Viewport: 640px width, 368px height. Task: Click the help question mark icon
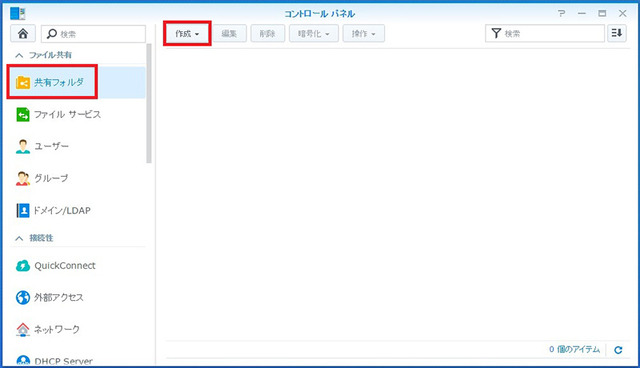click(x=562, y=13)
